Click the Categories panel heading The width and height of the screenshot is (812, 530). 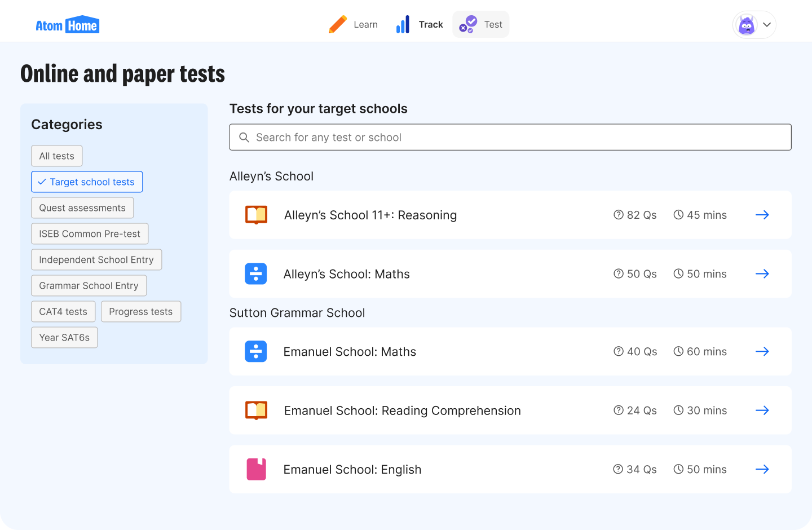pos(67,125)
